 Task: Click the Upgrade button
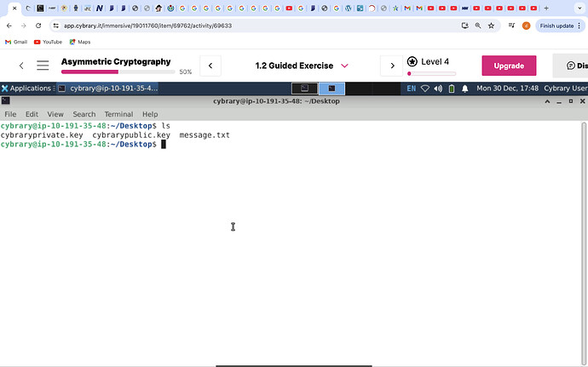pyautogui.click(x=509, y=66)
